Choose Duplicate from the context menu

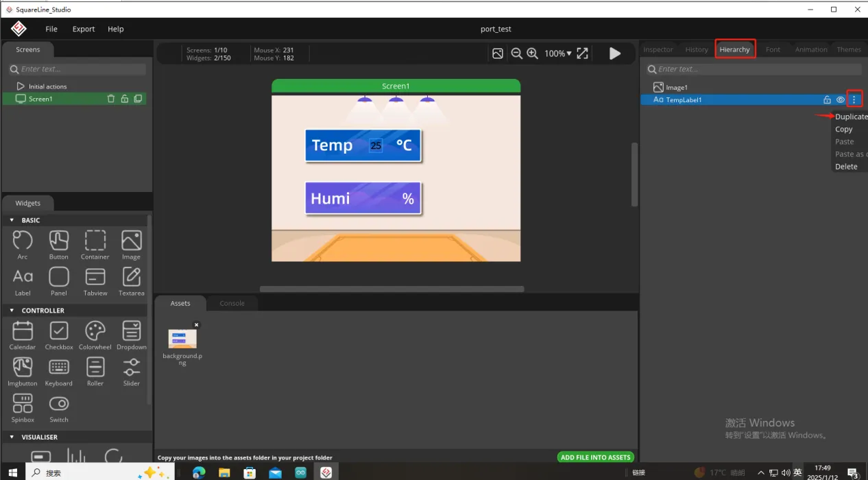[851, 117]
